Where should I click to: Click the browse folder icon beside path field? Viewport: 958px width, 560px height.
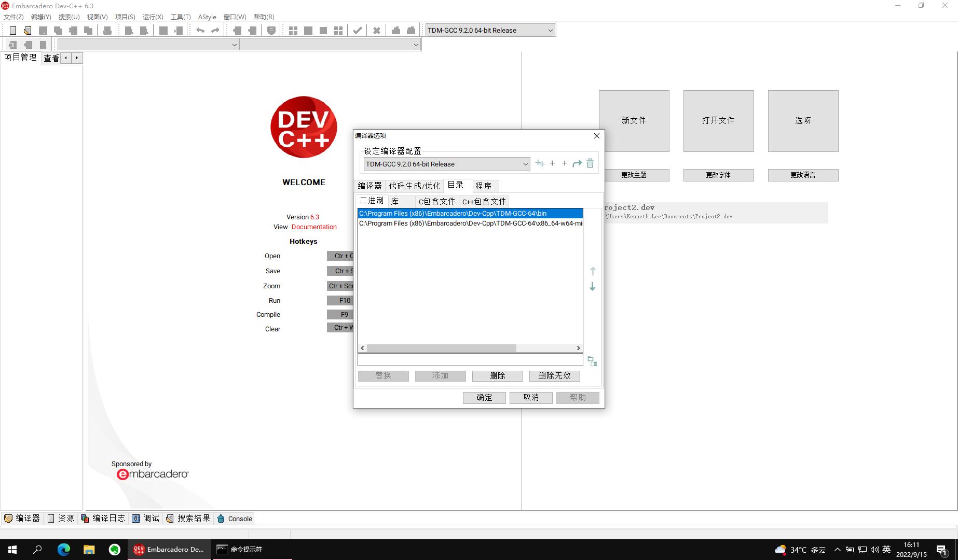click(592, 361)
